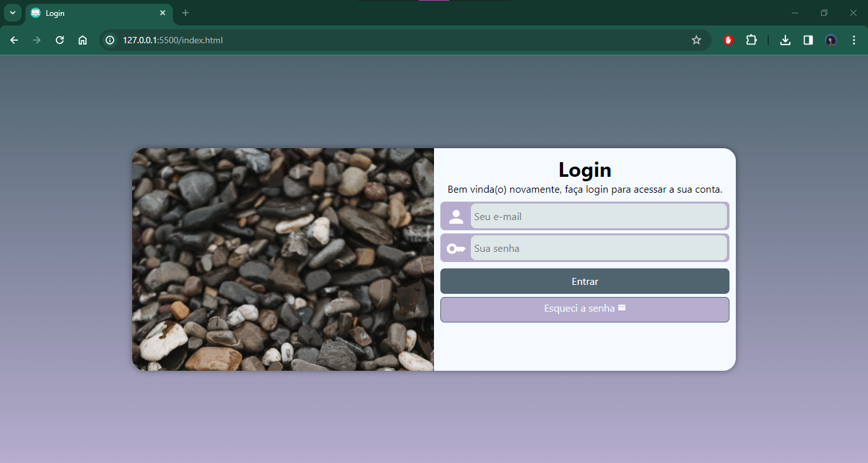868x463 pixels.
Task: Select the Login browser tab
Action: point(98,13)
